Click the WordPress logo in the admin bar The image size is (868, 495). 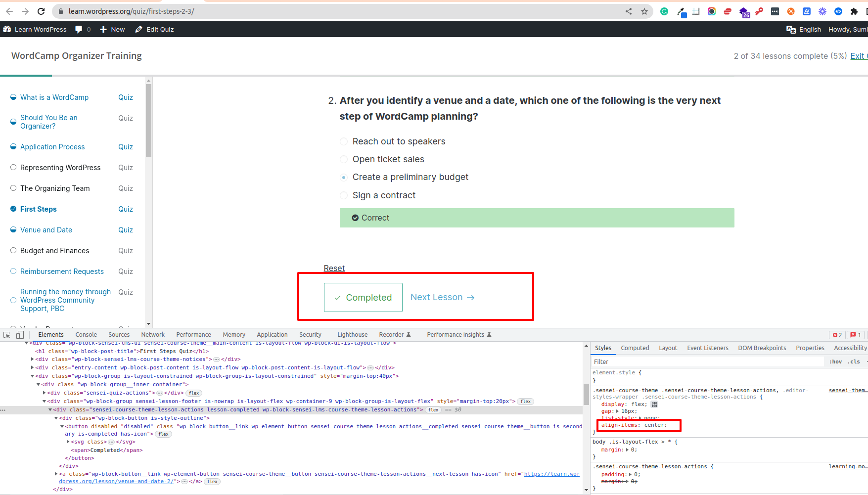click(x=7, y=29)
